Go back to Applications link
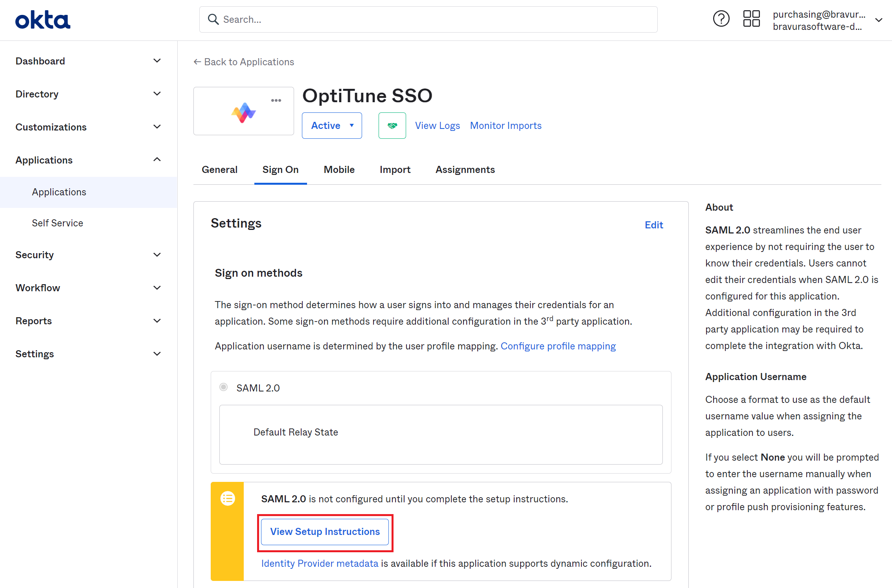The height and width of the screenshot is (588, 892). [244, 62]
